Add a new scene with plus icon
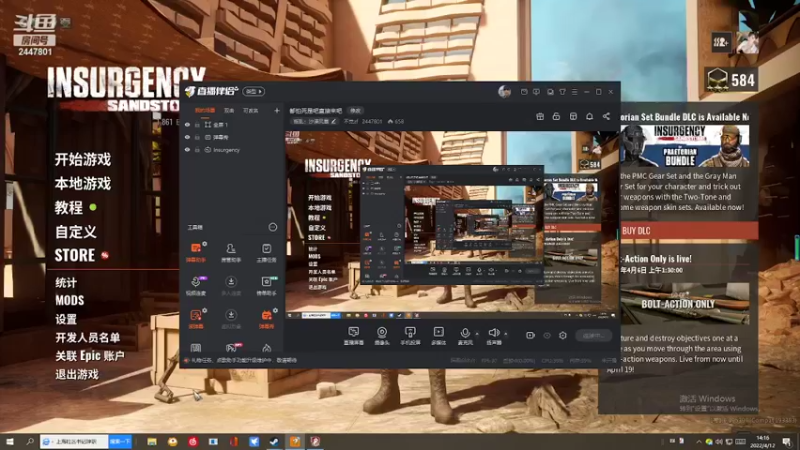This screenshot has height=450, width=800. (x=277, y=110)
